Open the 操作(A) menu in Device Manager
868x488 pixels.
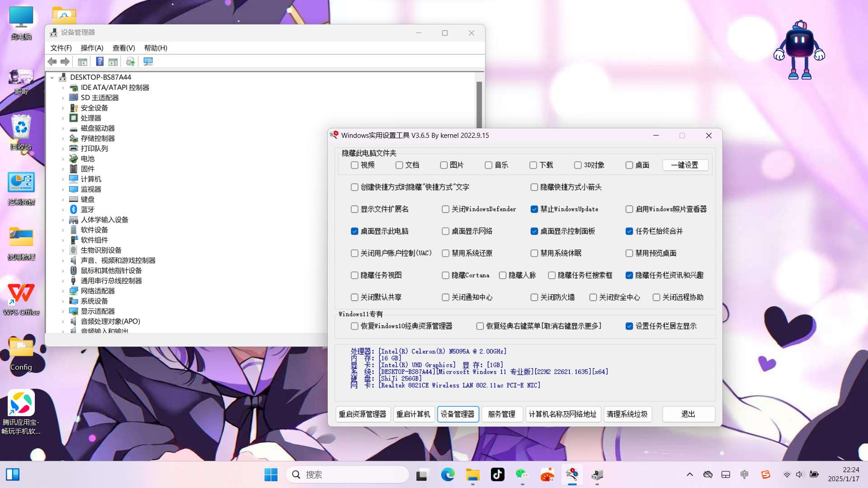(92, 48)
